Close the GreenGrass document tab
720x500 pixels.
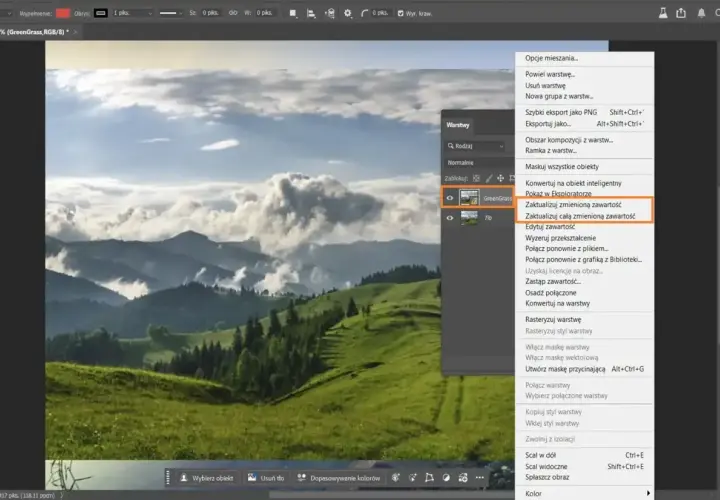click(x=75, y=32)
